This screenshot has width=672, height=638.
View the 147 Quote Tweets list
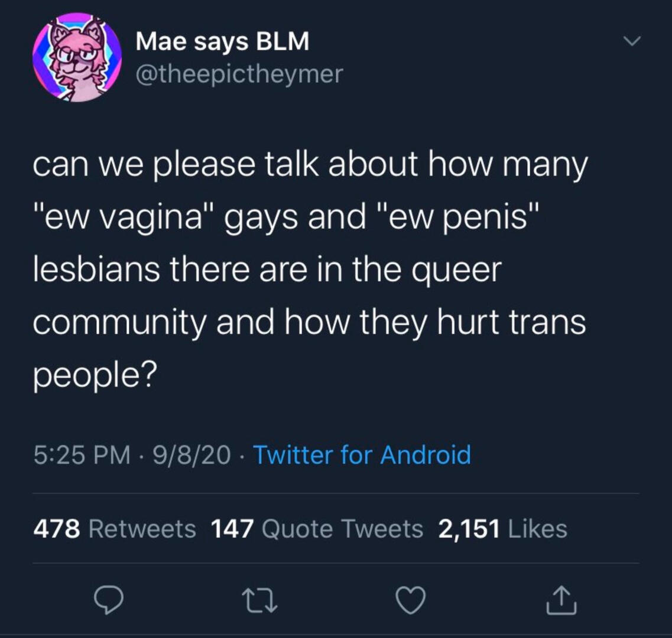tap(317, 529)
